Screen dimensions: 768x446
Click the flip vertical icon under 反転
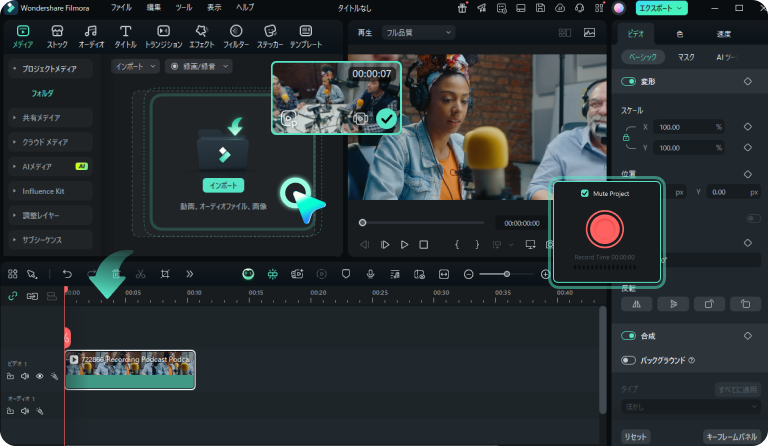pos(673,304)
